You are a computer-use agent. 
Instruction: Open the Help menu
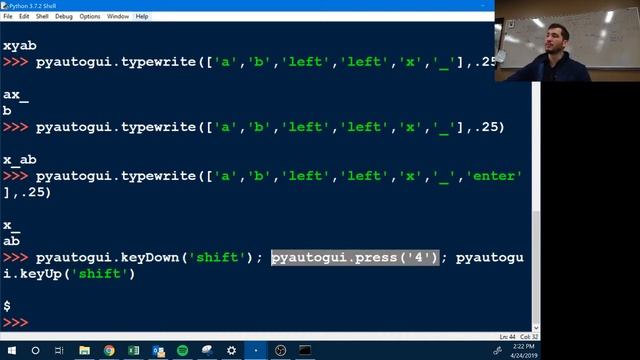142,16
